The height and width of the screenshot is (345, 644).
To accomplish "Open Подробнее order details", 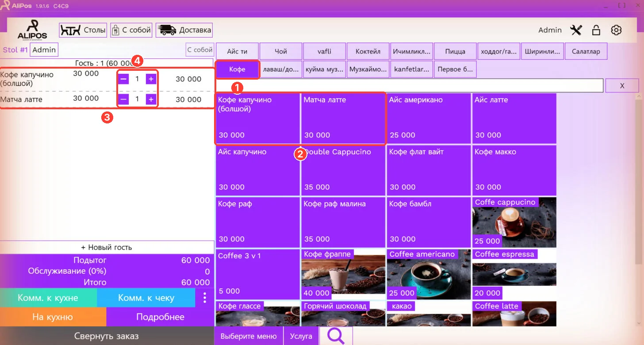I will tap(160, 317).
